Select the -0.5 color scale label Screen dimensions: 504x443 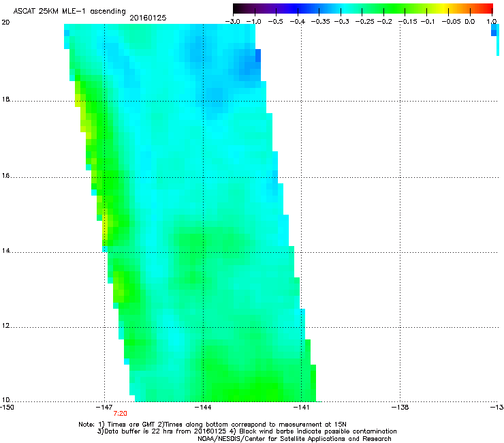point(275,22)
